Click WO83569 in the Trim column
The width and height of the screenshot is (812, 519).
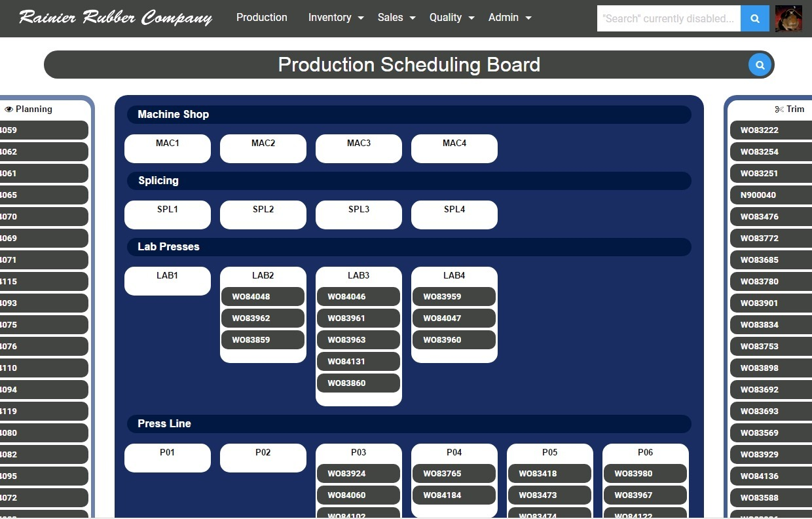[x=771, y=433]
